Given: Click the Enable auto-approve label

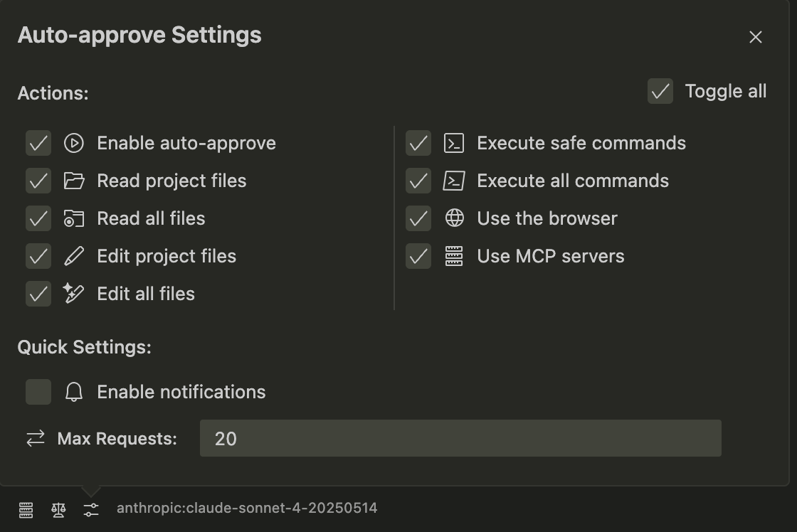Looking at the screenshot, I should [186, 143].
